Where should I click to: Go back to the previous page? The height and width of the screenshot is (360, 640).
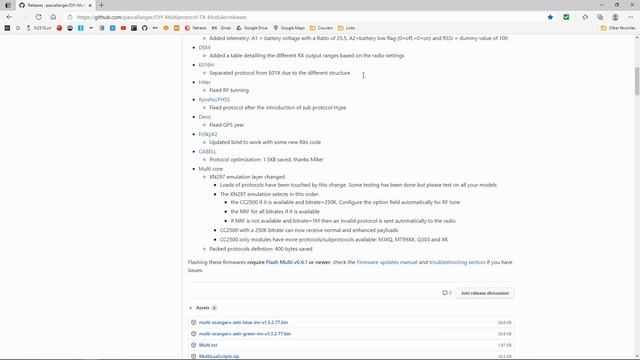point(9,17)
